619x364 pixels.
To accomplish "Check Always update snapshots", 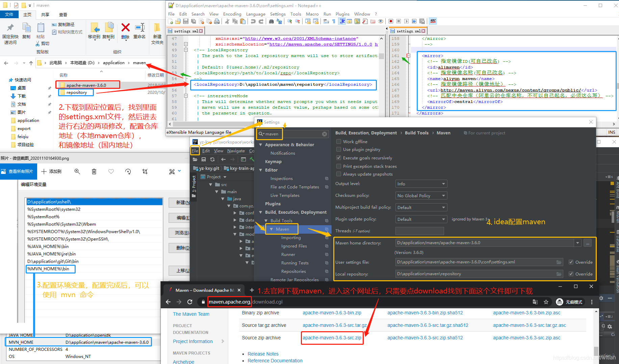I will (339, 174).
